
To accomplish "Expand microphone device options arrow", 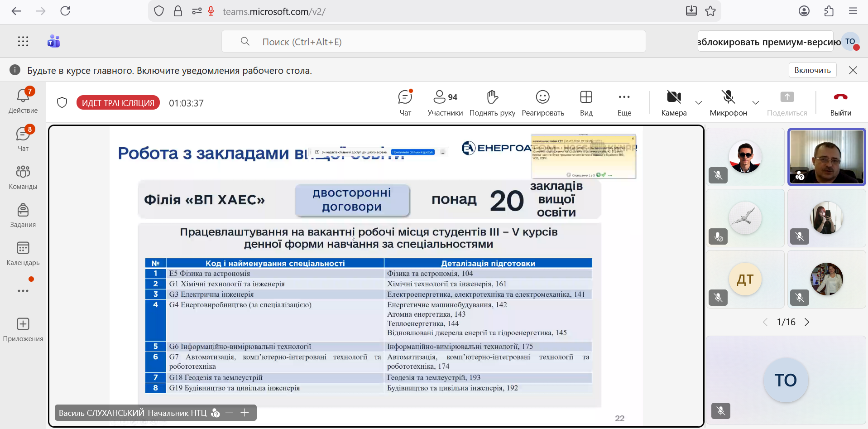I will (x=755, y=103).
